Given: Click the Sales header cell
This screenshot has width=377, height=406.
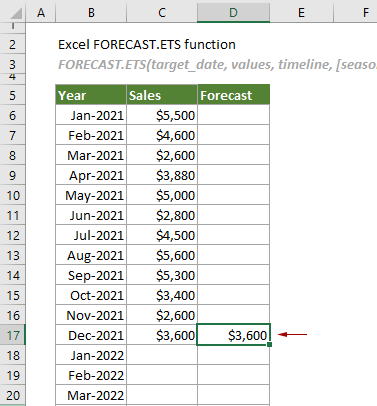Looking at the screenshot, I should (162, 95).
